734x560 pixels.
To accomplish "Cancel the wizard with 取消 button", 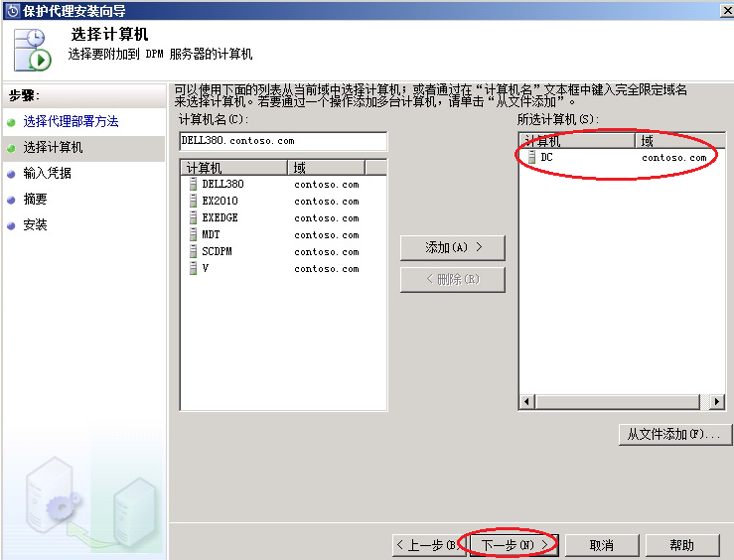I will pos(602,545).
